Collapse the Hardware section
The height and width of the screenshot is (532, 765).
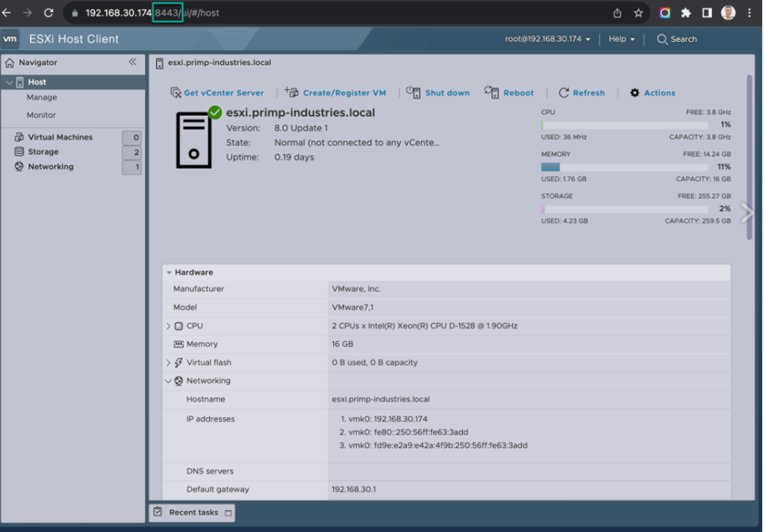[169, 272]
